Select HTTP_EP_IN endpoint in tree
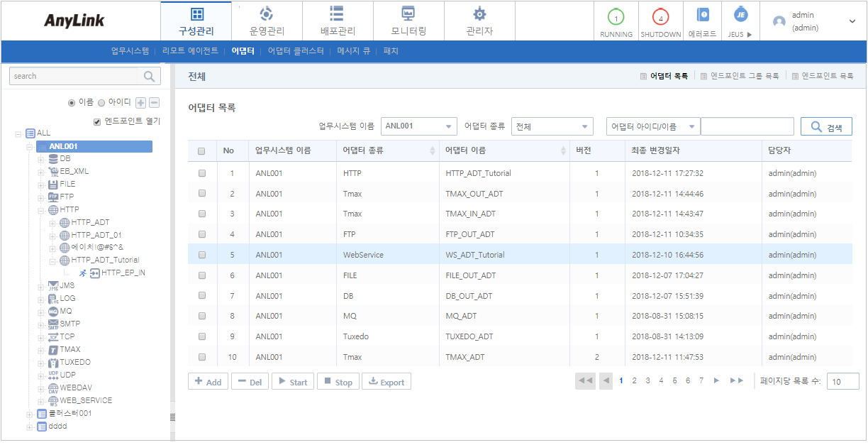 pyautogui.click(x=123, y=273)
